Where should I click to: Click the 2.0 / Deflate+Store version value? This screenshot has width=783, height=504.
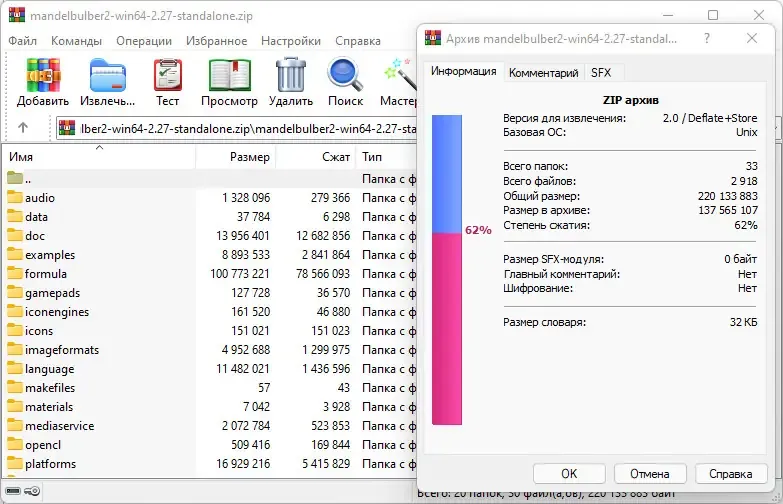point(710,118)
